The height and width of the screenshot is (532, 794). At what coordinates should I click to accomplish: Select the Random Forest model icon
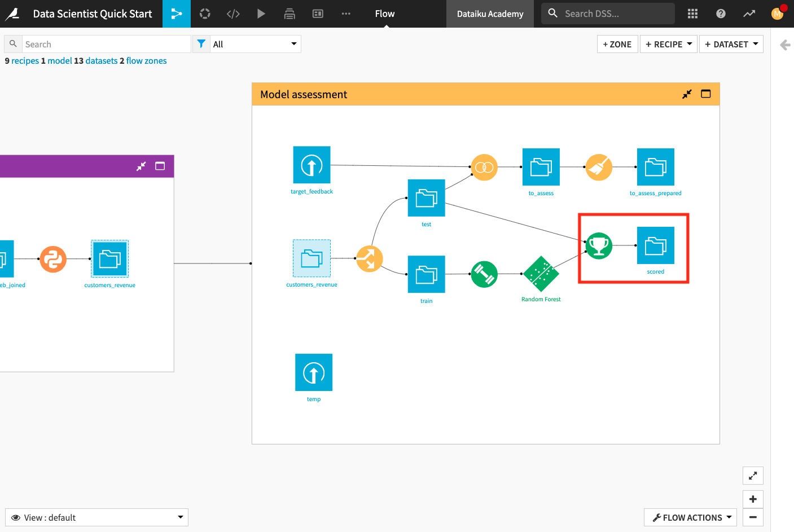coord(541,274)
